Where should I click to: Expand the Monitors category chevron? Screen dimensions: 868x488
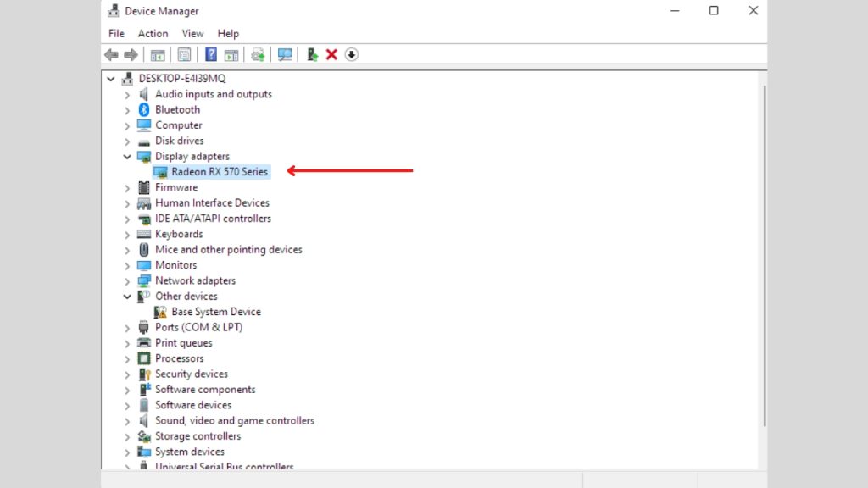127,265
